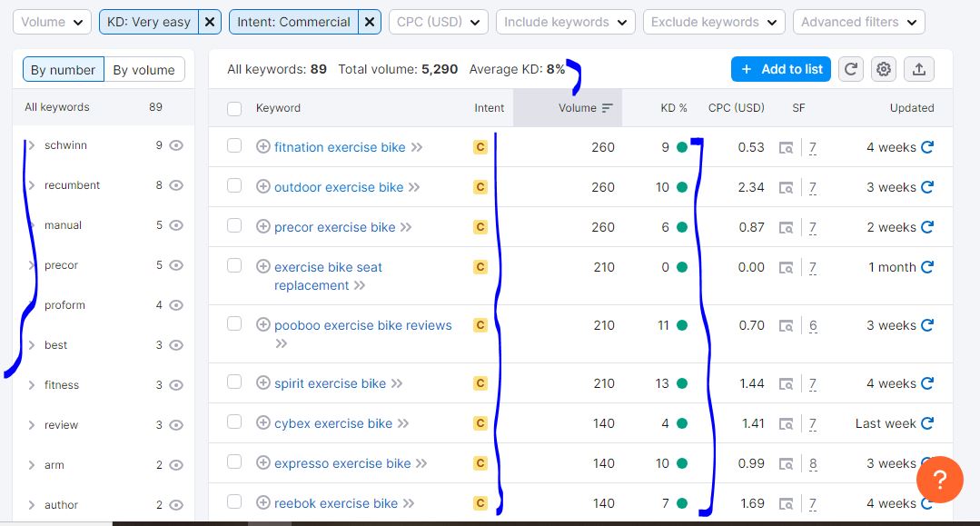Expand the review keyword group
This screenshot has height=526, width=980.
click(31, 425)
